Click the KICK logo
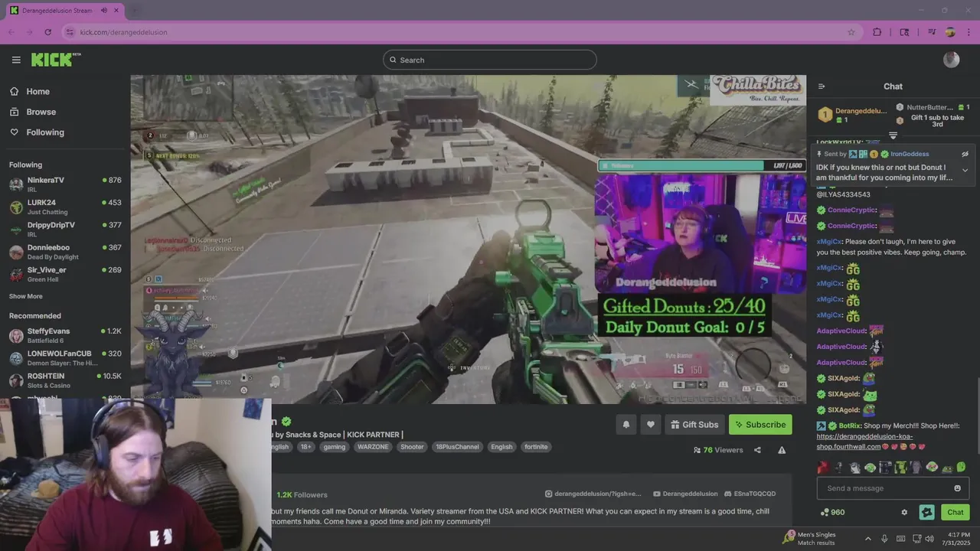Screen dimensions: 980x551 point(56,60)
